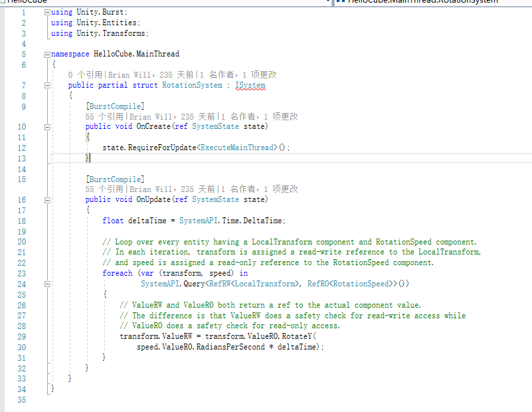Image resolution: width=532 pixels, height=412 pixels.
Task: Click 'Unity.Entities' in the second using line
Action: coord(106,23)
